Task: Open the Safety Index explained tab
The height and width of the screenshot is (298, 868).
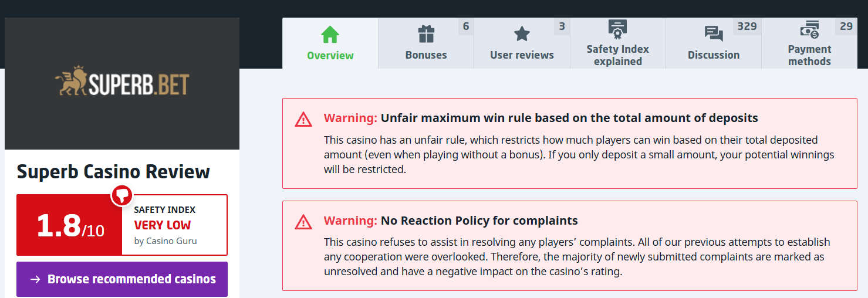Action: pyautogui.click(x=617, y=55)
